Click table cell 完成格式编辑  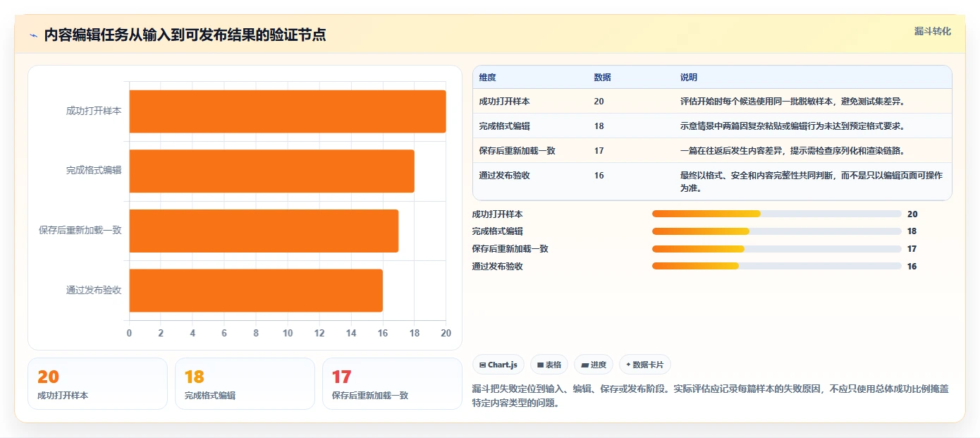[504, 126]
